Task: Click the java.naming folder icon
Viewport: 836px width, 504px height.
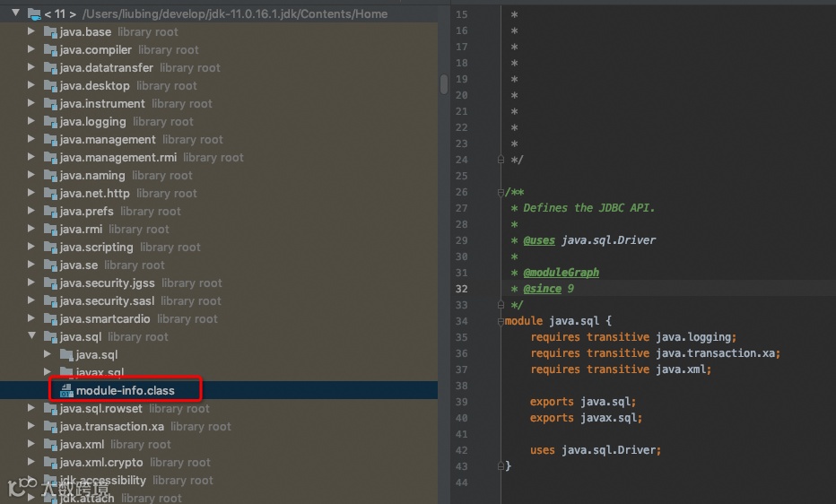Action: tap(50, 175)
